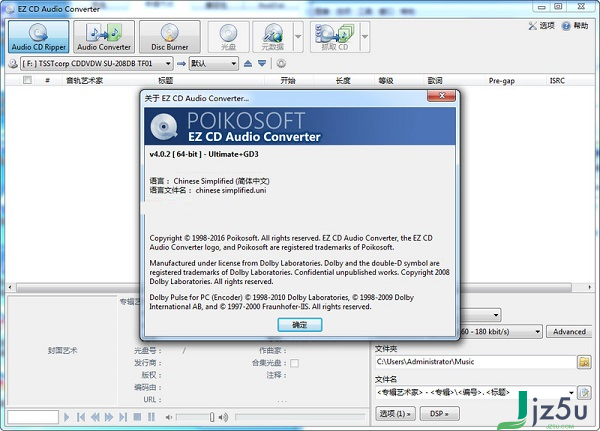Switch to Disc Burner mode

pos(170,37)
